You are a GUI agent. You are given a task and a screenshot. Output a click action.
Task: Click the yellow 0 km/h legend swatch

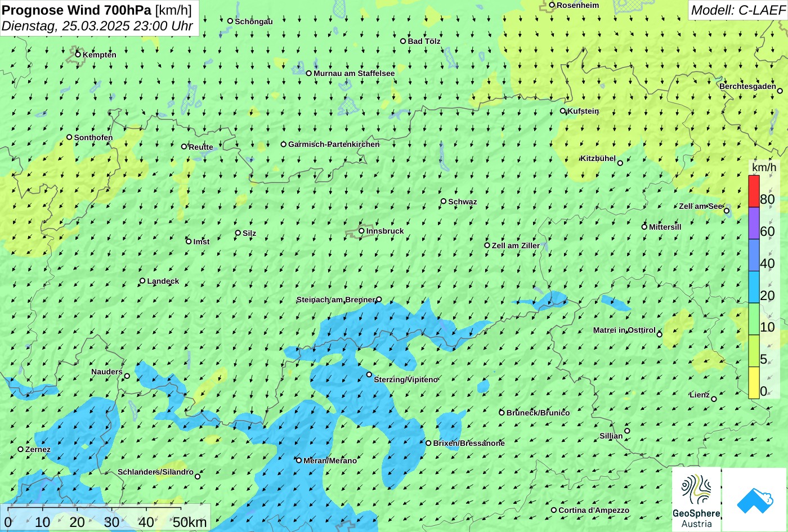[x=754, y=383]
